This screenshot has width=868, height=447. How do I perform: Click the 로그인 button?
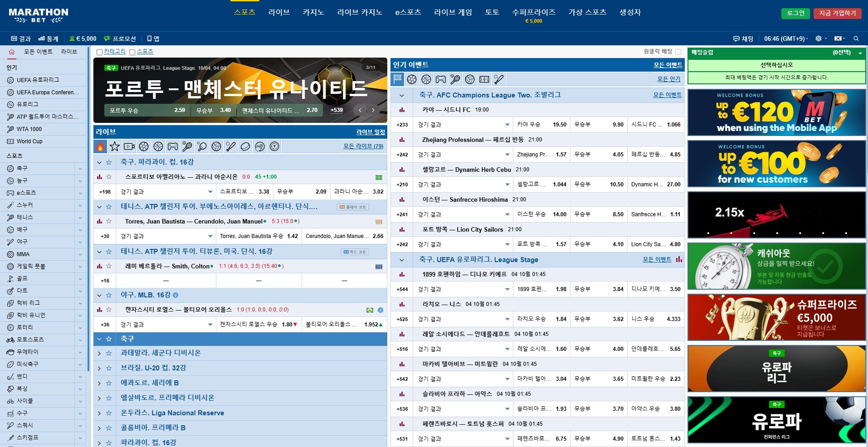pos(795,13)
